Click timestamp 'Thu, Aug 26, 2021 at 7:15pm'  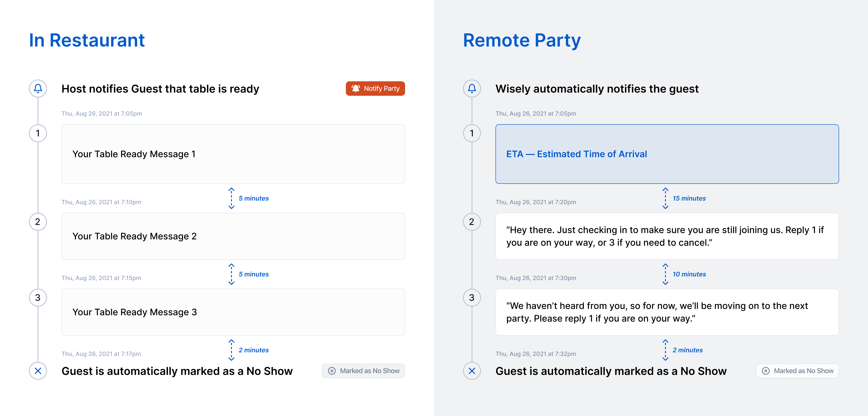[x=101, y=278]
